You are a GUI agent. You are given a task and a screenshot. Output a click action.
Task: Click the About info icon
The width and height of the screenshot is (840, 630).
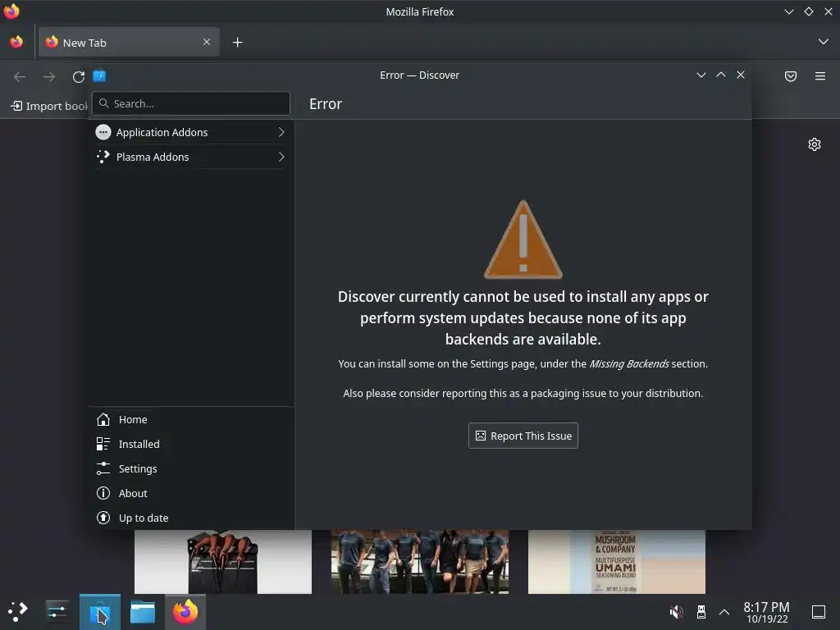103,493
